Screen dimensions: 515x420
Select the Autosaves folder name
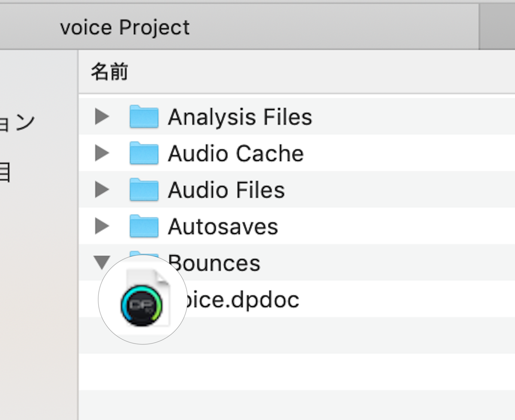point(223,227)
